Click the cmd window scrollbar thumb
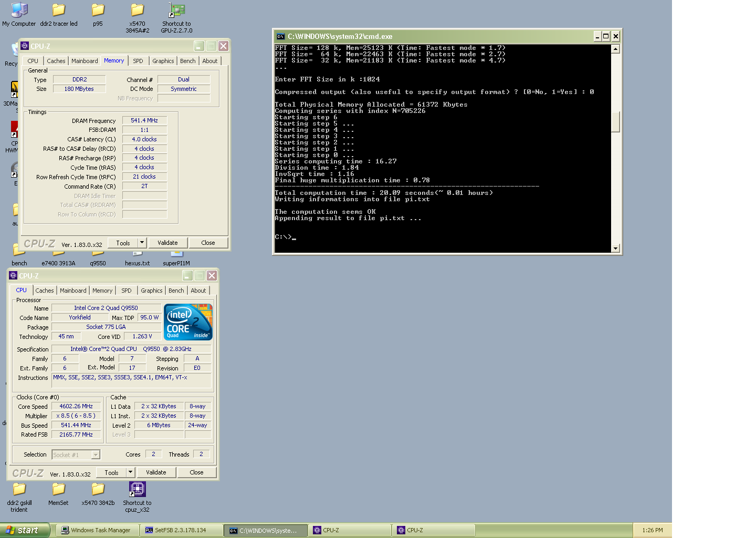The image size is (756, 538). (x=615, y=121)
